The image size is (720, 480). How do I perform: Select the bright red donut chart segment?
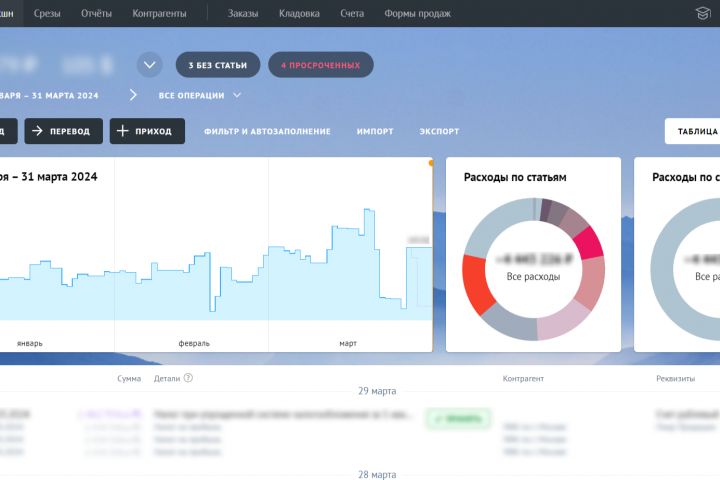[x=477, y=285]
